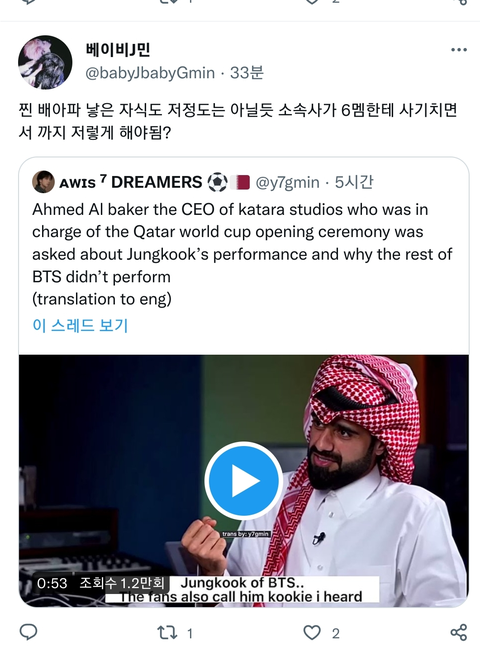Like the tweet with the heart icon
480x651 pixels.
(312, 633)
